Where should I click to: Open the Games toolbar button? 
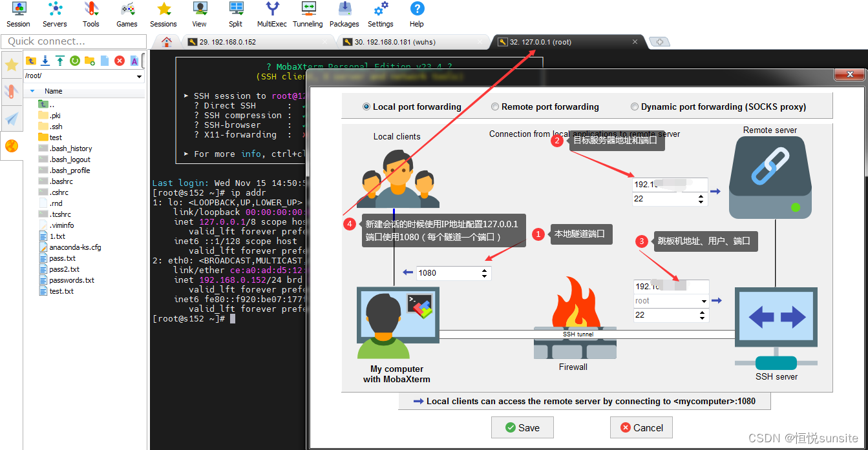coord(127,15)
